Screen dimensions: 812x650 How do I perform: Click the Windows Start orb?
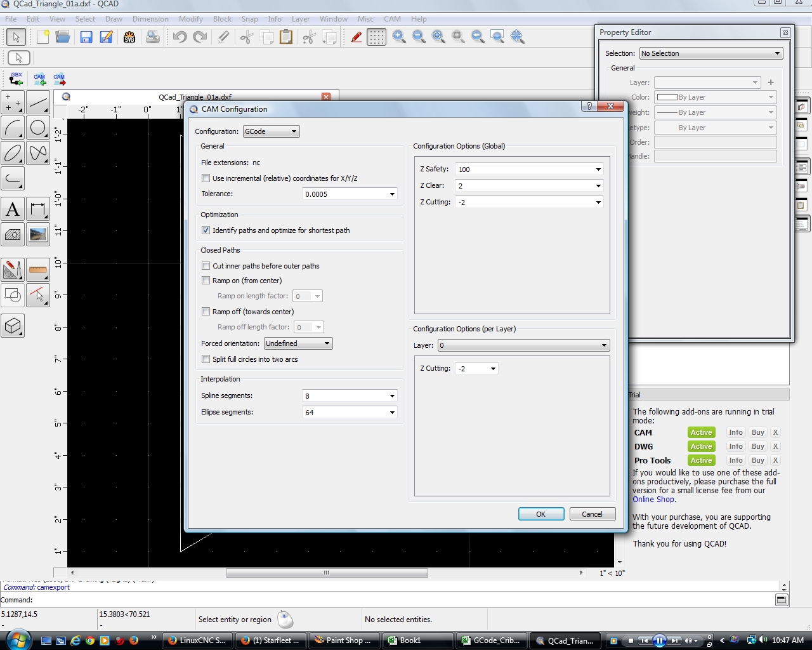17,640
